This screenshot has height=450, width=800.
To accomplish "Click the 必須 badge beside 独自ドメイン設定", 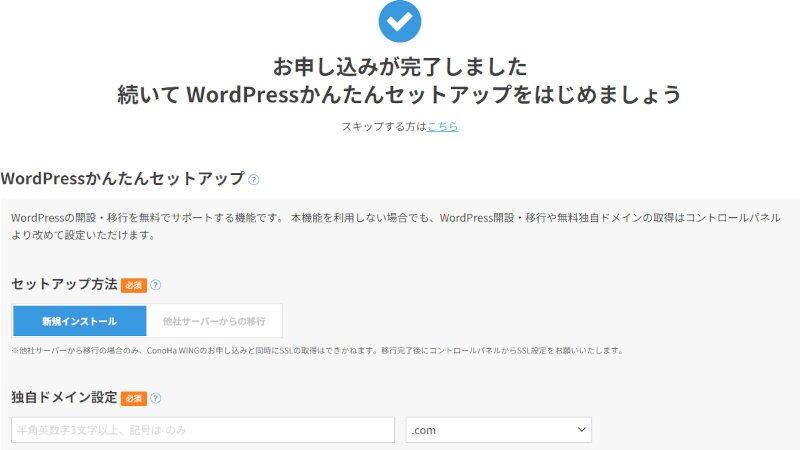I will pyautogui.click(x=134, y=398).
